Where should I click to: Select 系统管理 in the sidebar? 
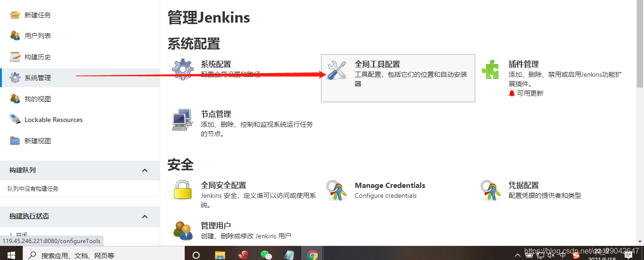[38, 78]
